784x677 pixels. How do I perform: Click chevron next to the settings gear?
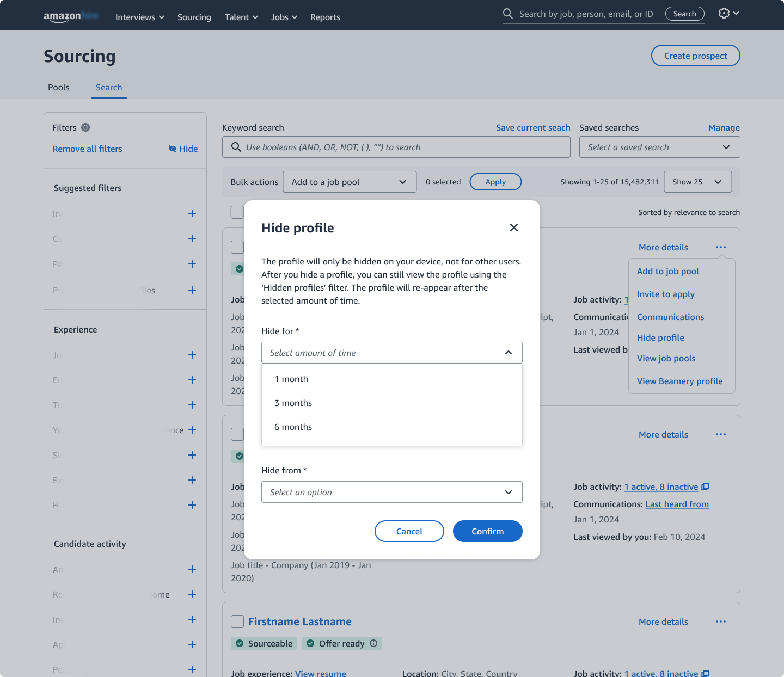click(736, 13)
